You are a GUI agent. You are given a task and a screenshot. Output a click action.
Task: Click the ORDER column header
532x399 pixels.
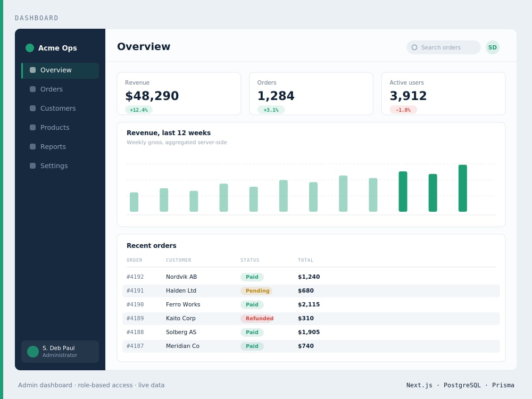coord(135,260)
